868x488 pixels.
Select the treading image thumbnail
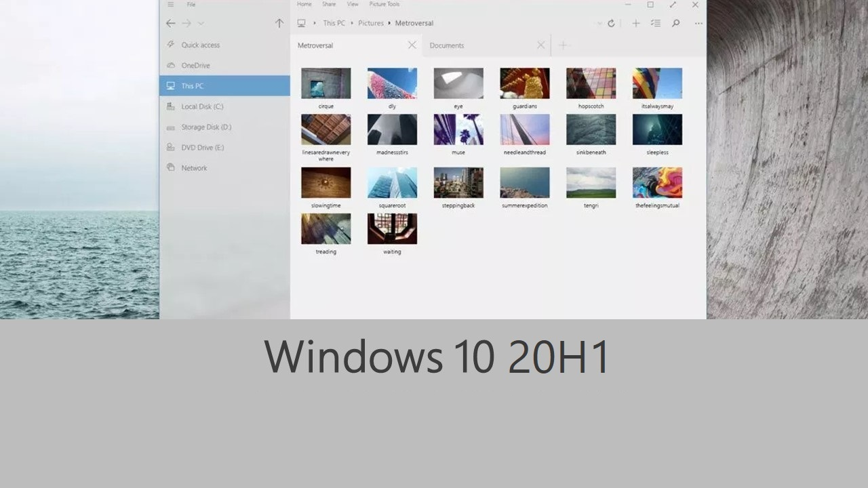pyautogui.click(x=326, y=228)
